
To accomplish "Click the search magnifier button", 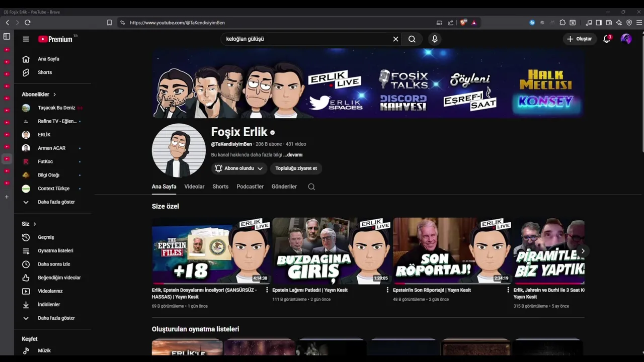I will click(412, 39).
